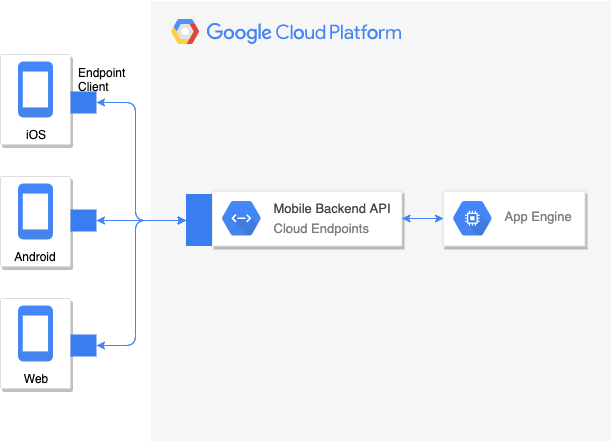Click the Cloud Endpoints subtitle text
This screenshot has width=612, height=441.
[321, 229]
